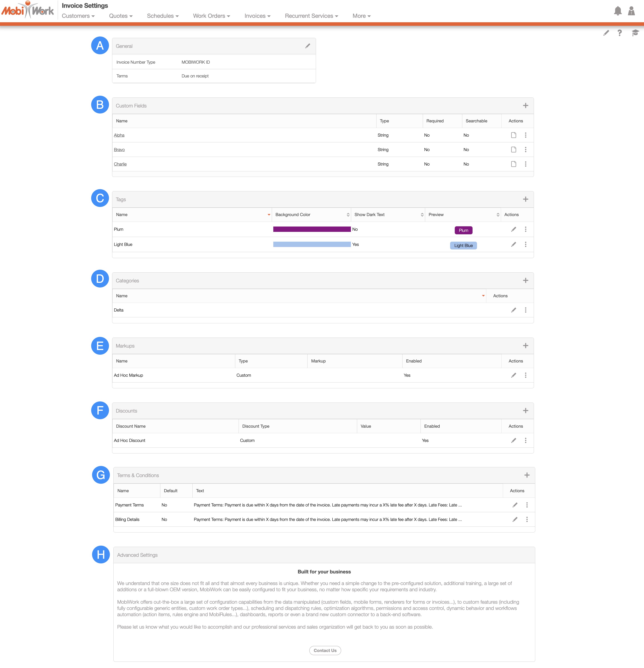Add new Terms & Conditions entry
Viewport: 644px width, 668px height.
click(527, 476)
